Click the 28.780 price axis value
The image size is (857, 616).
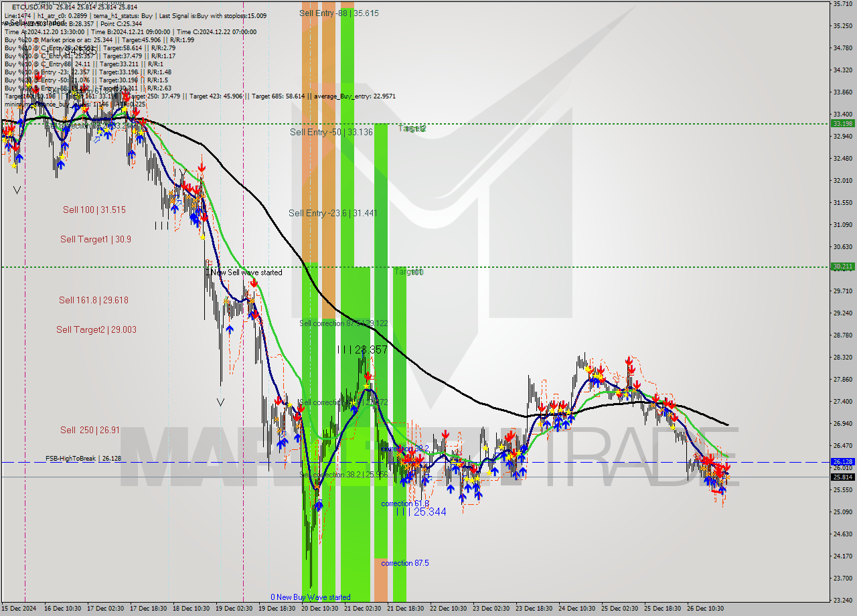[x=842, y=335]
